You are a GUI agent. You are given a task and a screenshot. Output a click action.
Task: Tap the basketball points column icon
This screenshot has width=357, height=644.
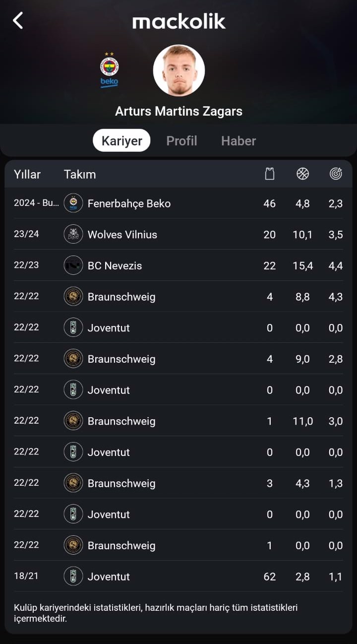[x=302, y=174]
